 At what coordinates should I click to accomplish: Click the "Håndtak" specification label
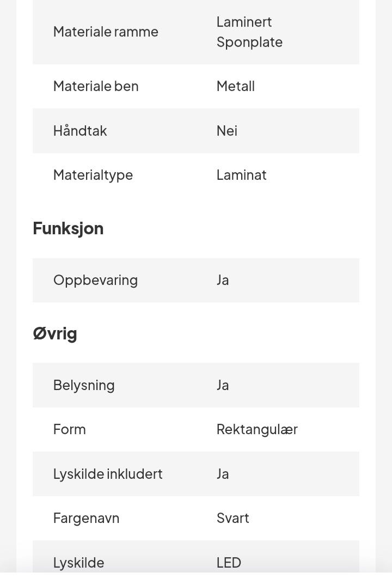tap(80, 131)
